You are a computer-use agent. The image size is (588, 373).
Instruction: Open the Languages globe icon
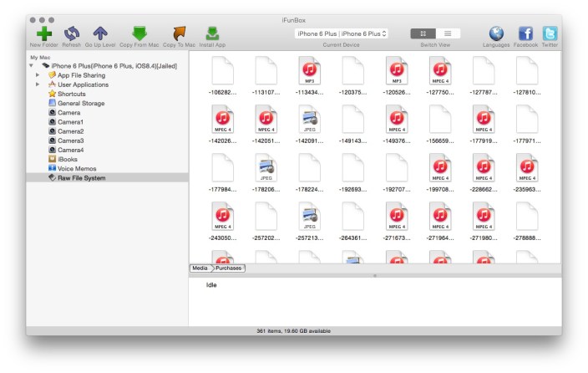496,33
